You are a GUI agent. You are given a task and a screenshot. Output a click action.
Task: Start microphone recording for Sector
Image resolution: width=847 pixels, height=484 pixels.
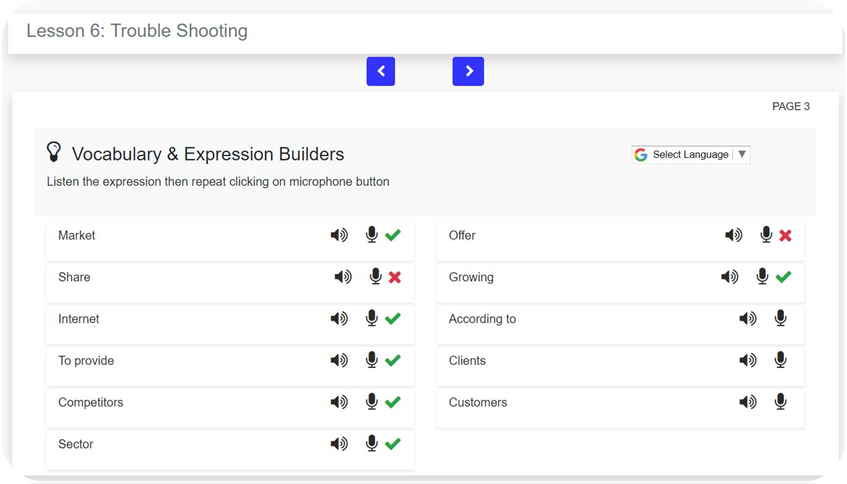[x=372, y=443]
